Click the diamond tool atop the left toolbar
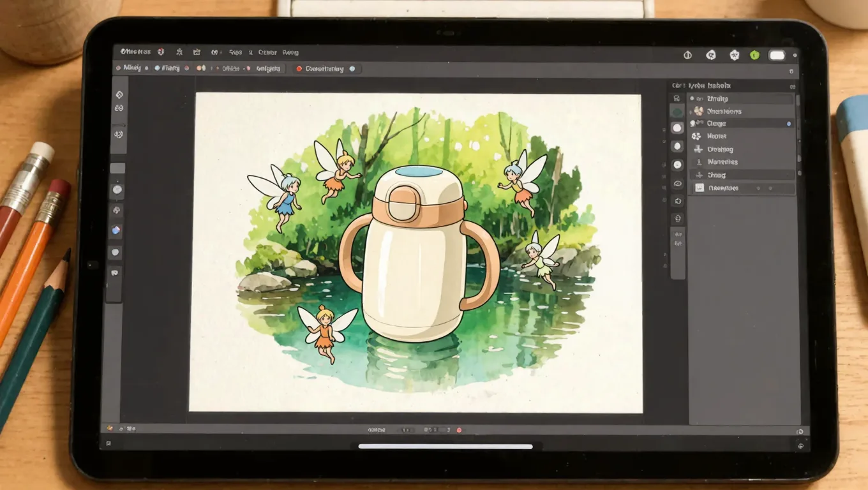Image resolution: width=868 pixels, height=490 pixels. (x=119, y=94)
